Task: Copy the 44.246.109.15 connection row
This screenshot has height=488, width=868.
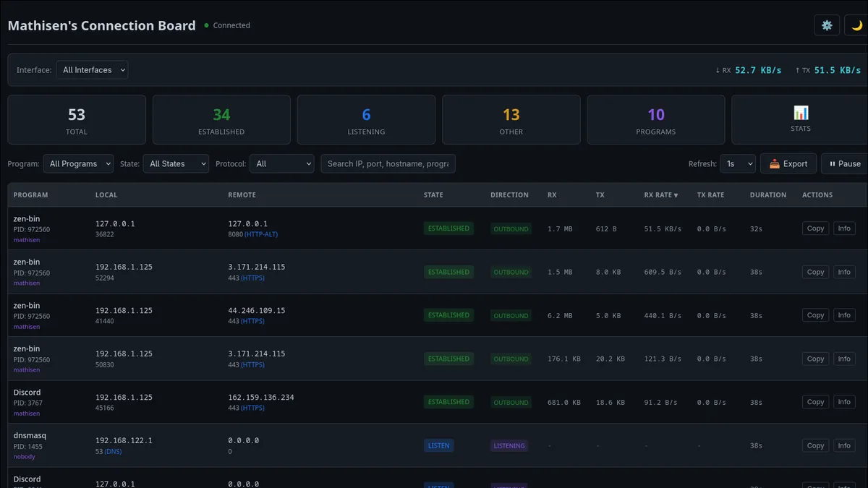Action: coord(815,315)
